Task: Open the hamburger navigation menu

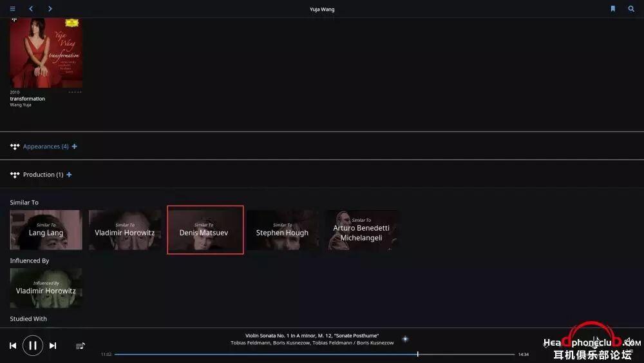Action: (x=13, y=8)
